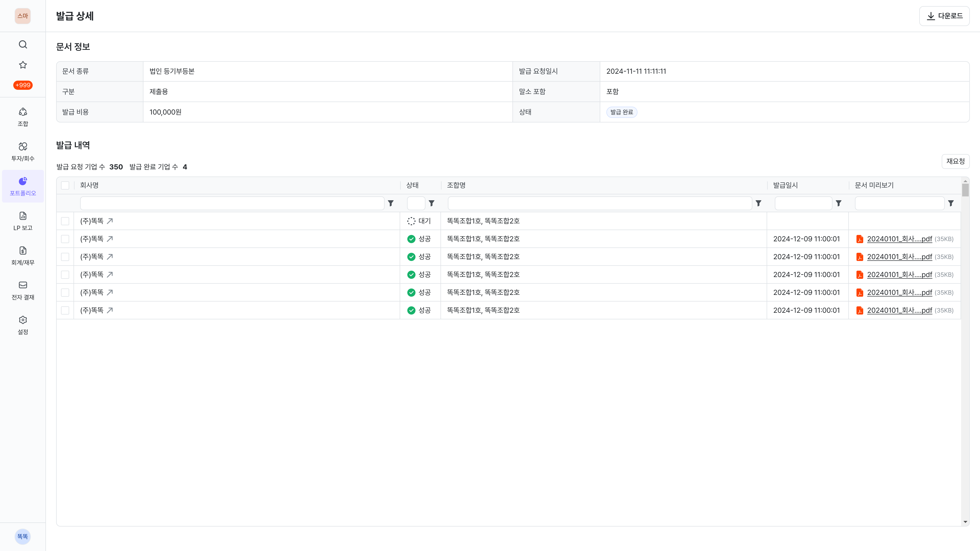Open the 조합명 column filter funnel
Screen dimensions: 980x551
coord(758,204)
